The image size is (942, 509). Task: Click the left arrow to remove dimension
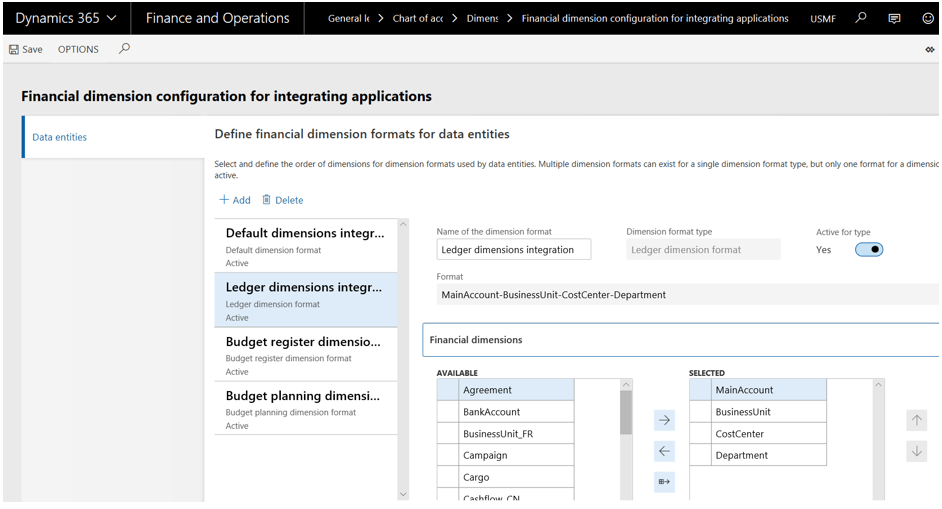[x=664, y=452]
